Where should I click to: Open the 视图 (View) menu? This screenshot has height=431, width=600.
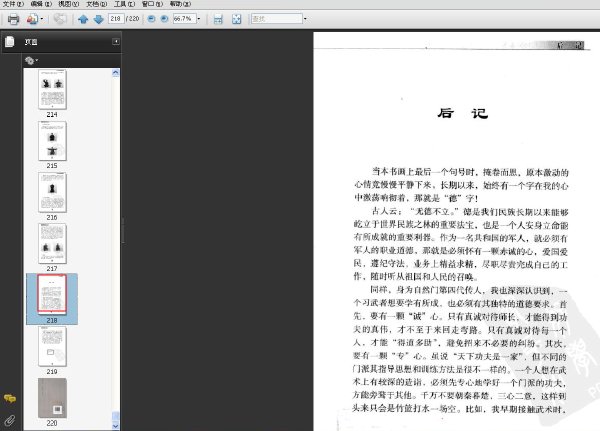pos(69,4)
